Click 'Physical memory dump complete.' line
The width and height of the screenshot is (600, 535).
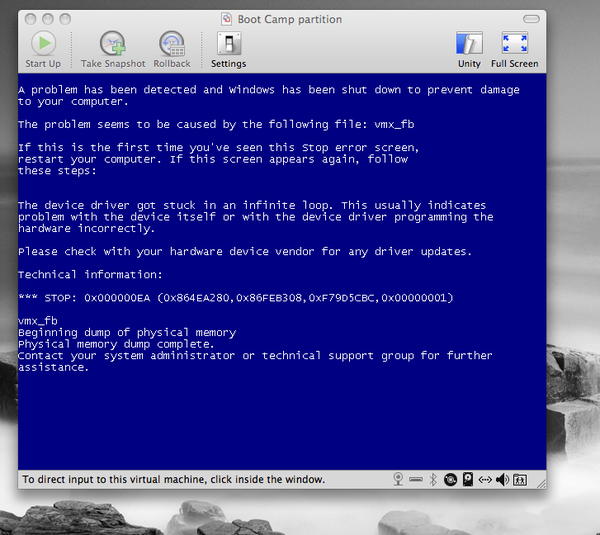pyautogui.click(x=116, y=344)
